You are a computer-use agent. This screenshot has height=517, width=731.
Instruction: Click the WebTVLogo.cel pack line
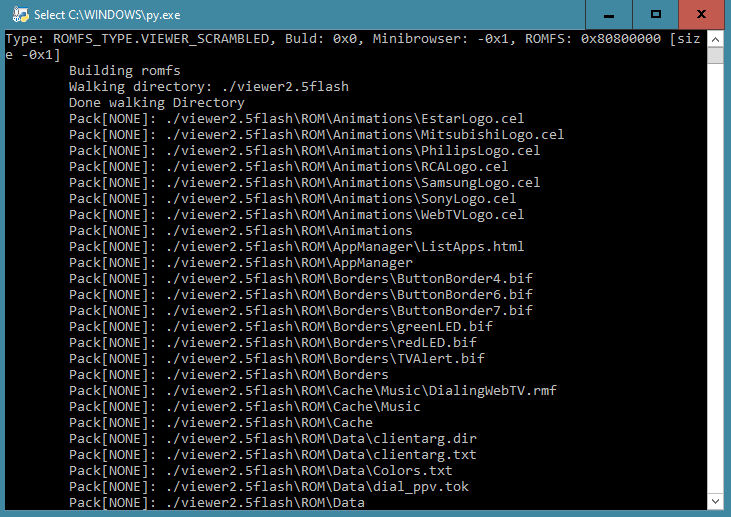tap(297, 214)
